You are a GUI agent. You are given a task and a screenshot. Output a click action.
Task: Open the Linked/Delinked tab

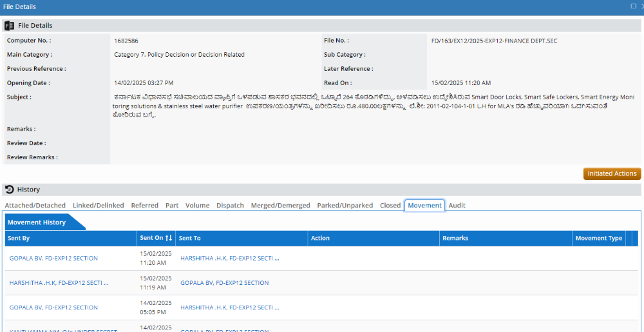point(98,206)
